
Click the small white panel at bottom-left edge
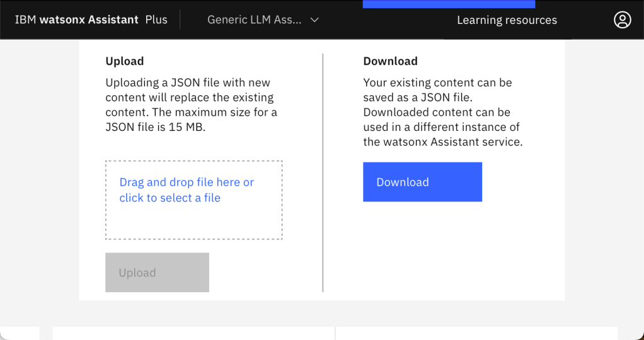(20, 333)
